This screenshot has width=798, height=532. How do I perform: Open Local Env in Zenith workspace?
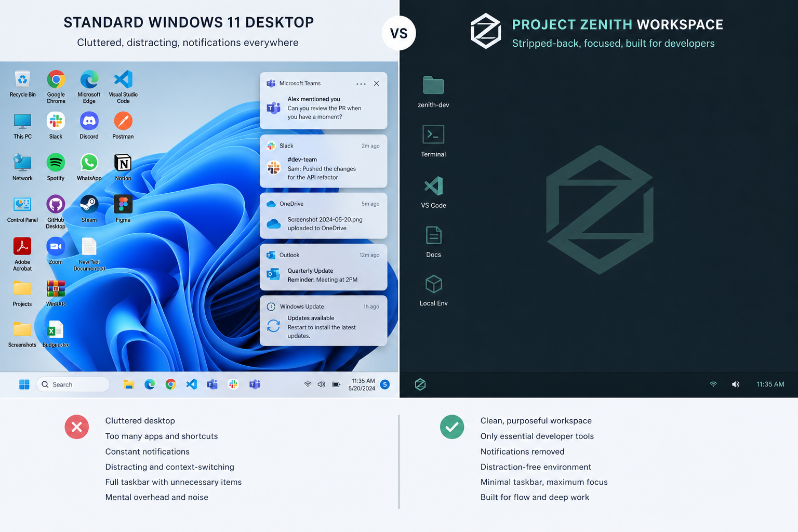coord(433,284)
